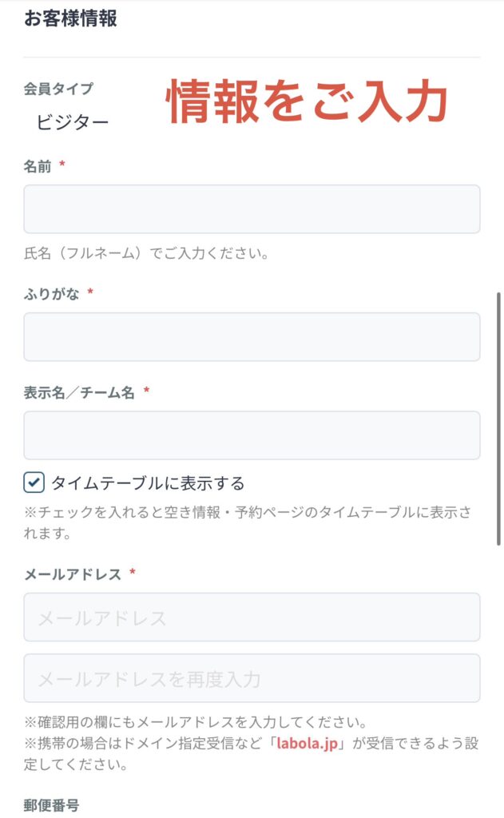Click the red 情報をご入力 banner text
504x818 pixels.
[x=307, y=101]
